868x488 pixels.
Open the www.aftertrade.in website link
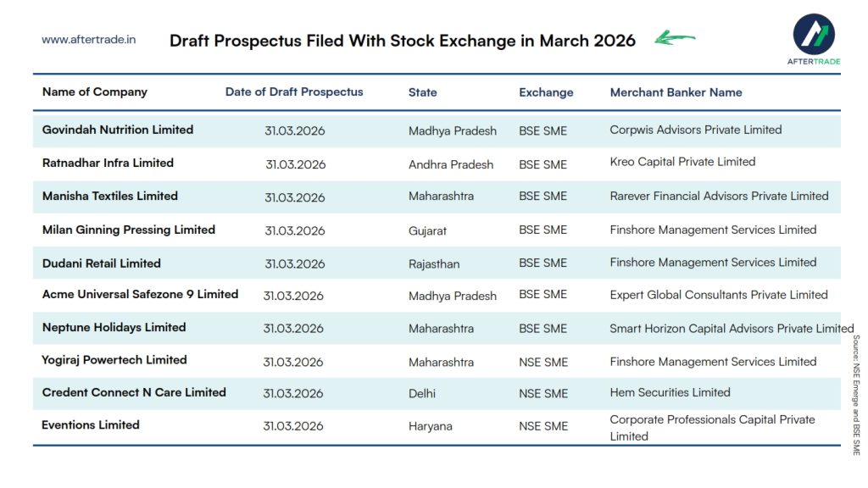click(x=89, y=39)
